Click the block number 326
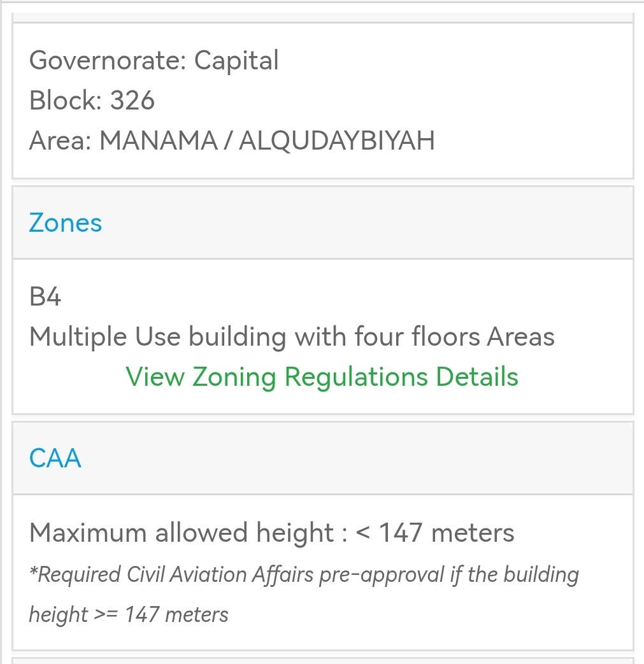 [x=132, y=100]
